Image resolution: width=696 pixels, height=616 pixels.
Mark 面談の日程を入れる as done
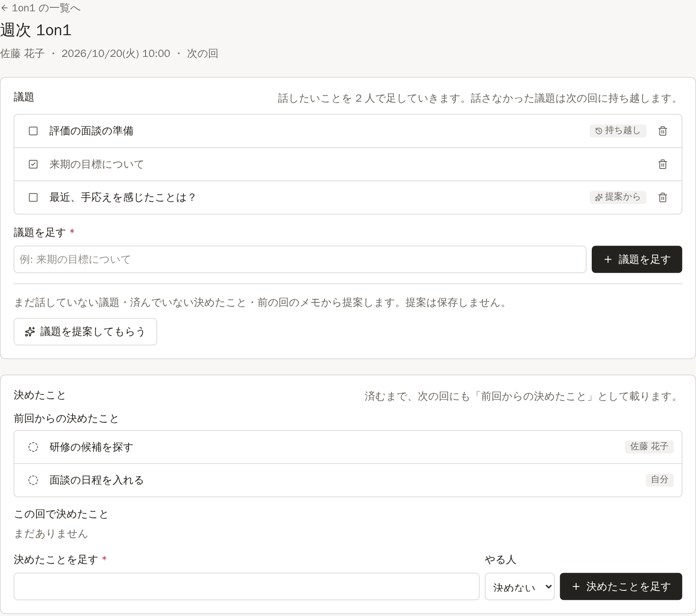(33, 480)
